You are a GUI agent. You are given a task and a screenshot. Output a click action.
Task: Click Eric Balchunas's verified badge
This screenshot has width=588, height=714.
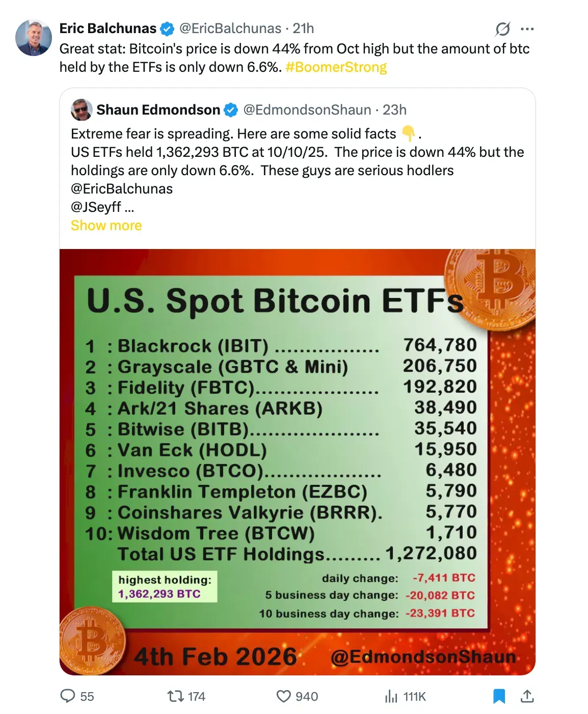pos(167,29)
